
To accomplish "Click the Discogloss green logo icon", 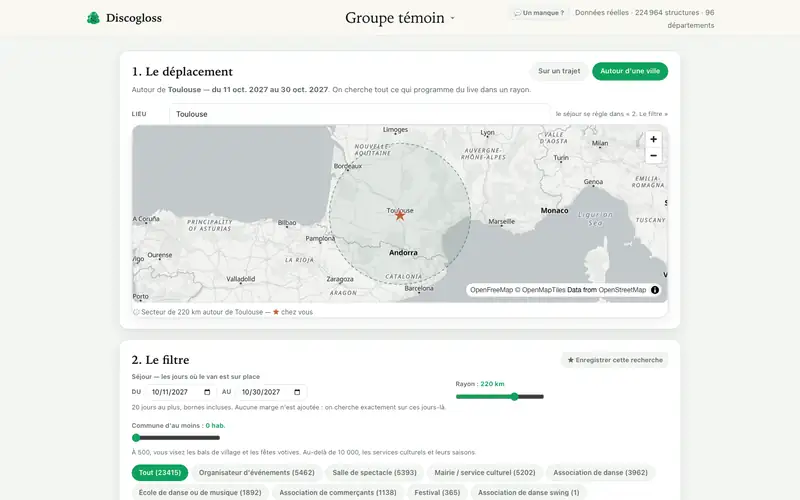I will tap(93, 18).
